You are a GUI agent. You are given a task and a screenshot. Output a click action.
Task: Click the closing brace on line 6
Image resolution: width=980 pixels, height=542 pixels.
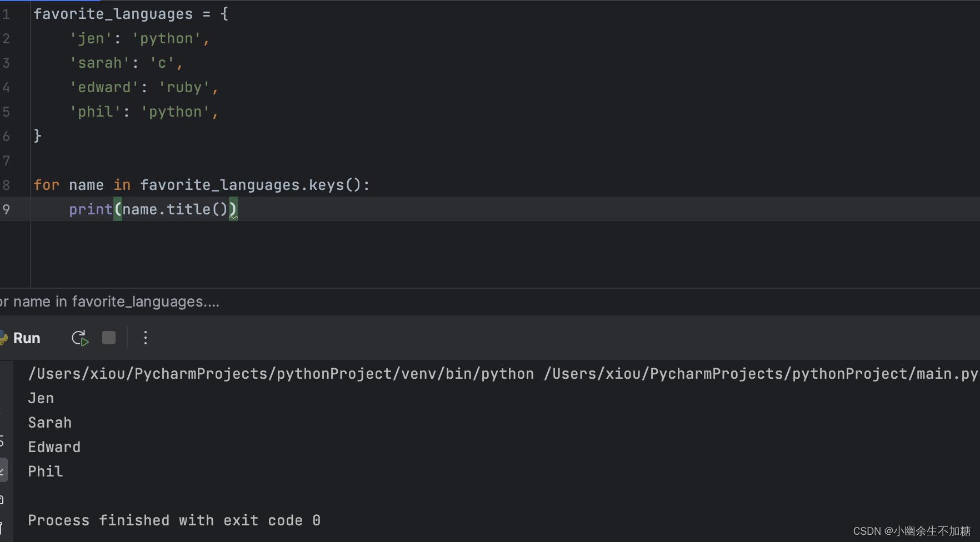click(37, 136)
